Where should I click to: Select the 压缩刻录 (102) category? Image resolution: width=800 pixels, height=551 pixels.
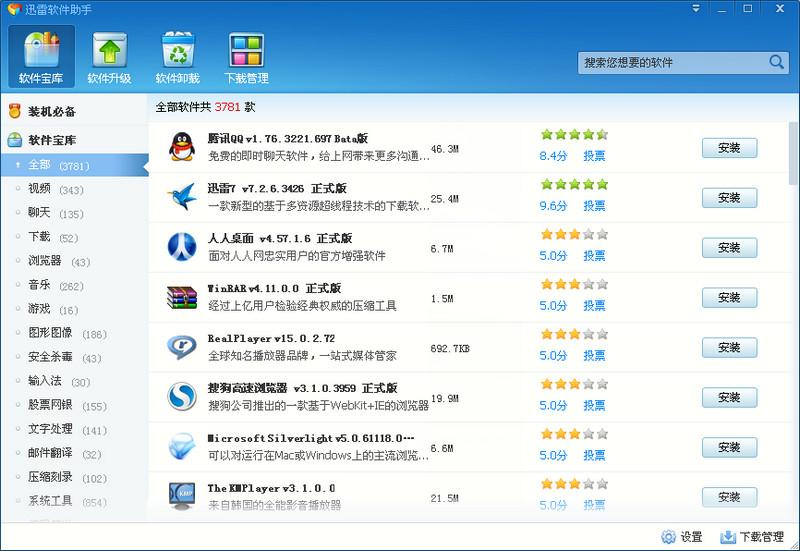click(x=74, y=478)
